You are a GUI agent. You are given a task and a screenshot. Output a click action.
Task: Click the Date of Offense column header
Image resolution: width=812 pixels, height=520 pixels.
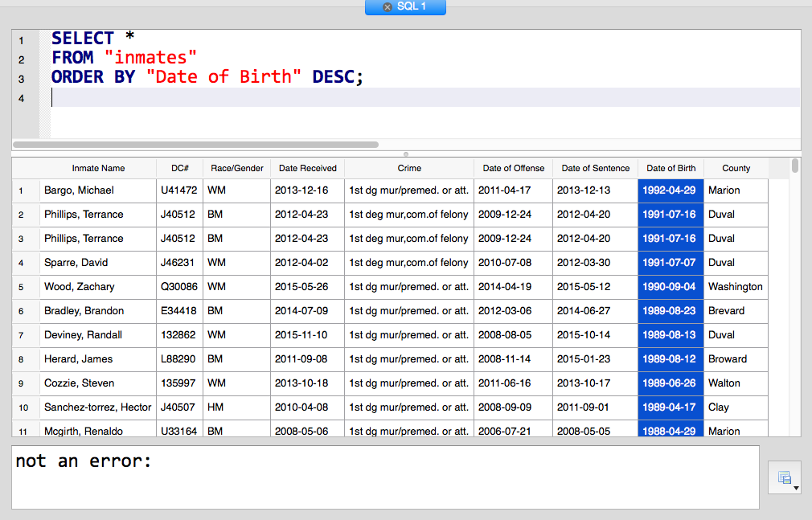pos(513,168)
